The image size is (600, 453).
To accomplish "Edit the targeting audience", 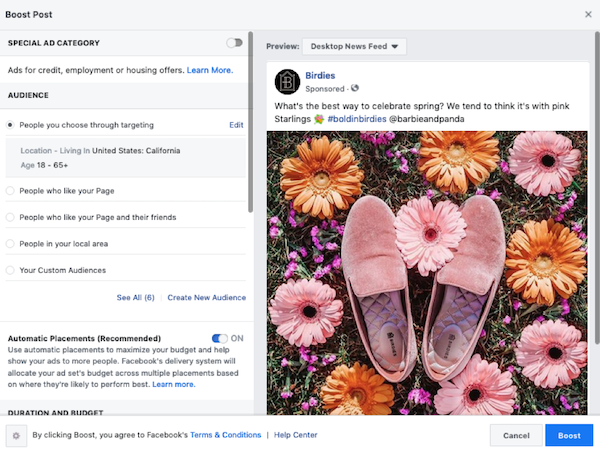I will tap(236, 125).
